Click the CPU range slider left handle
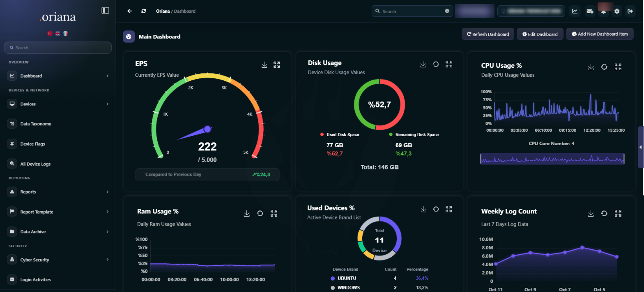This screenshot has width=644, height=292. coord(481,159)
